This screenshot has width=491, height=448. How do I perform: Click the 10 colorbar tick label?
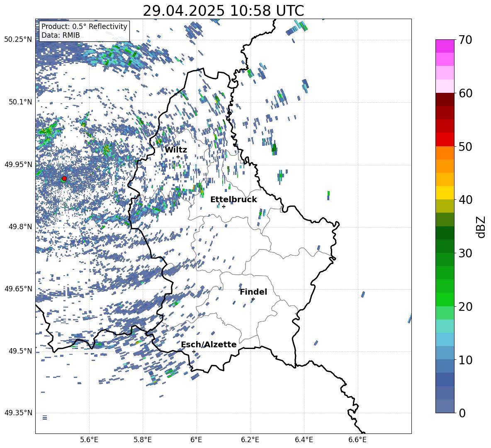click(466, 360)
